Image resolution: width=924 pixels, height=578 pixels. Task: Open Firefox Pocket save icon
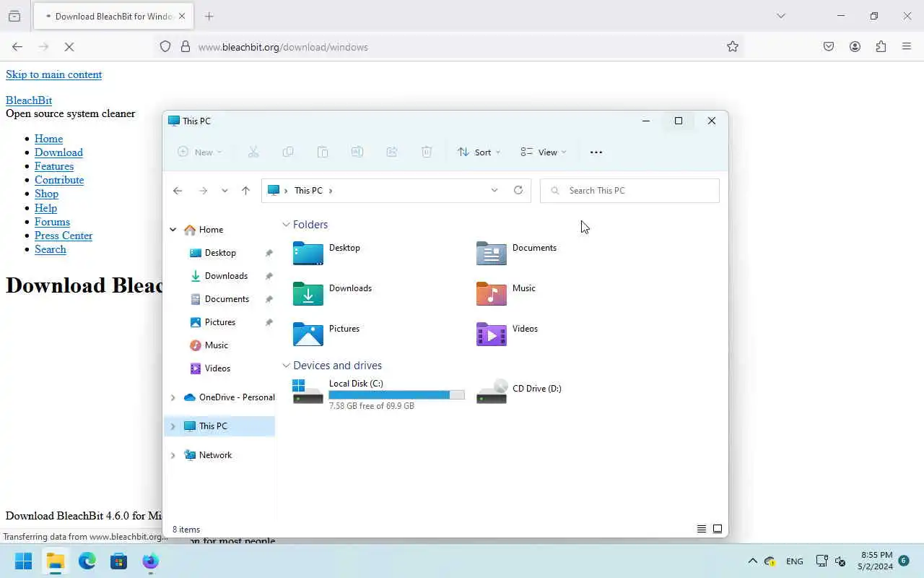(x=829, y=47)
